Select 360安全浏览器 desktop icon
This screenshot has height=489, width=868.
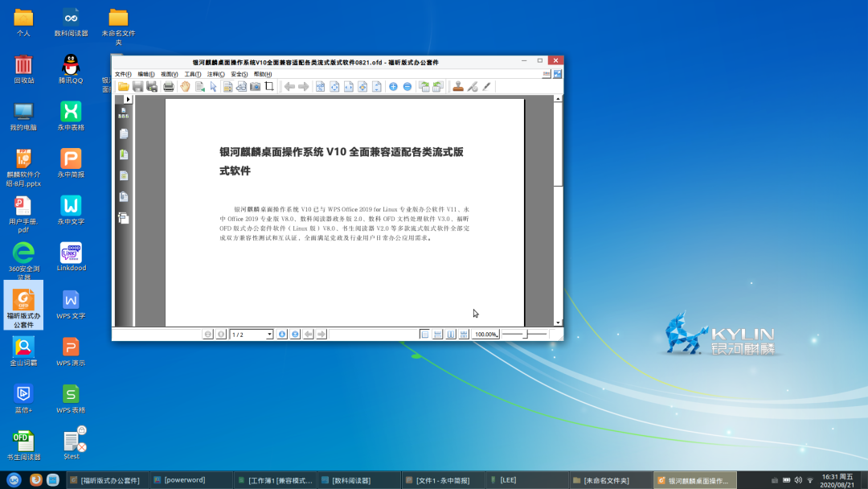tap(23, 261)
